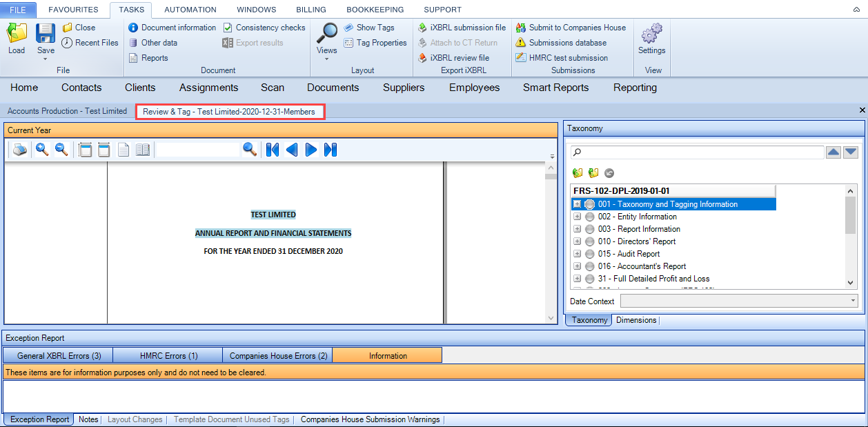
Task: Toggle the Consistency checks option
Action: 264,28
